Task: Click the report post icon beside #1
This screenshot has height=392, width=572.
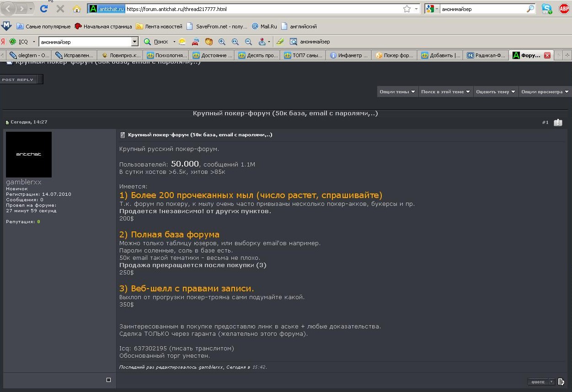Action: tap(558, 122)
